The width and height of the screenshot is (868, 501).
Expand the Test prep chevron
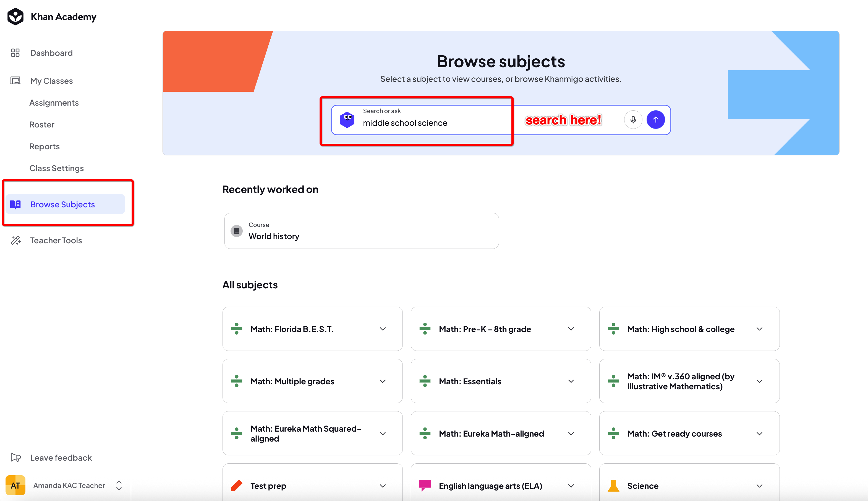(383, 486)
